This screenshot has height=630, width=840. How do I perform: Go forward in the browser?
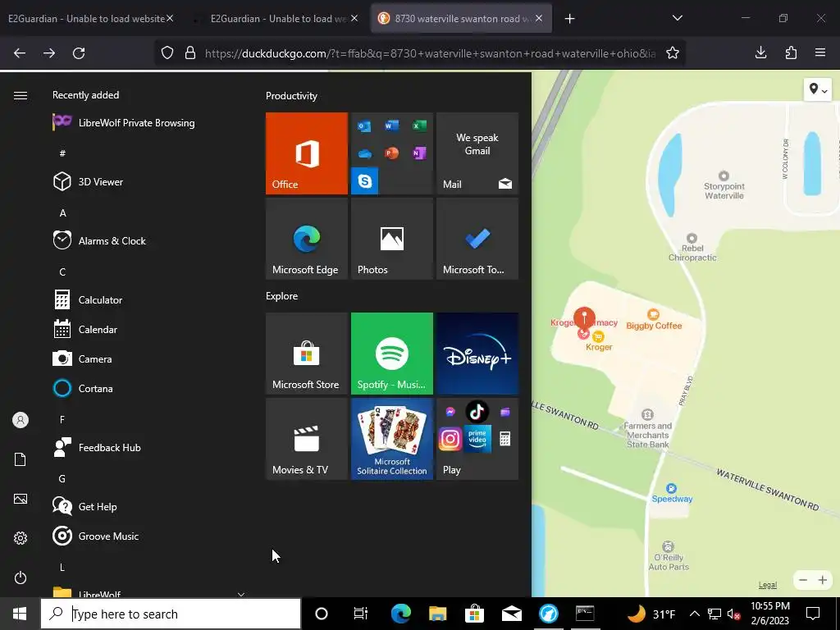(49, 53)
